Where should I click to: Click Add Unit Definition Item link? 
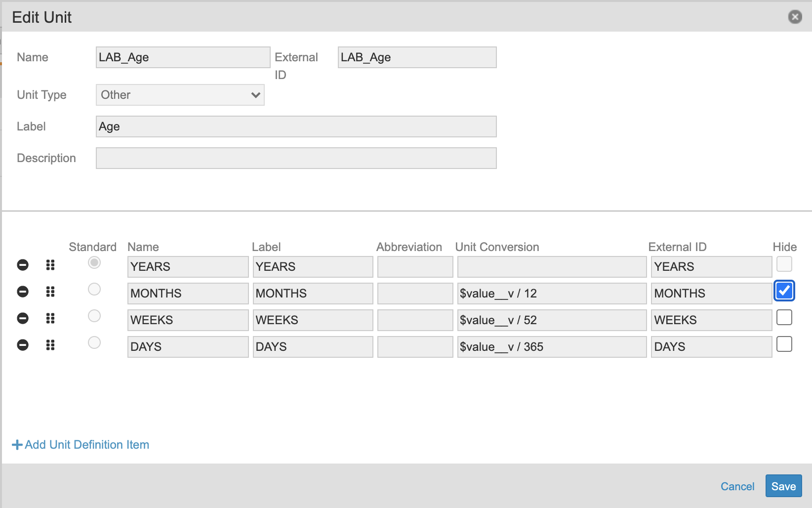pyautogui.click(x=81, y=445)
